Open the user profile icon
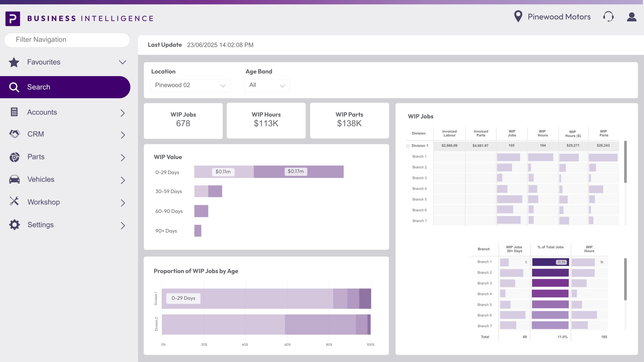 click(x=631, y=17)
